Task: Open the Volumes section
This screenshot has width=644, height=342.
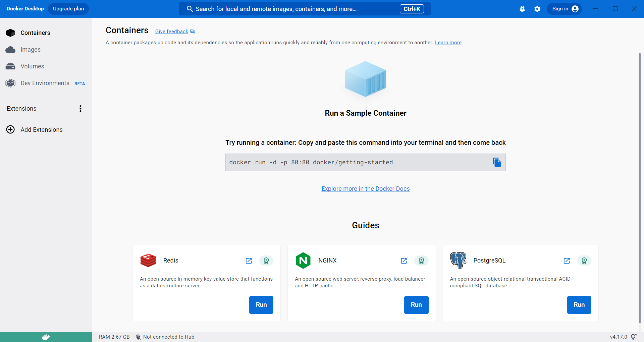Action: tap(32, 66)
